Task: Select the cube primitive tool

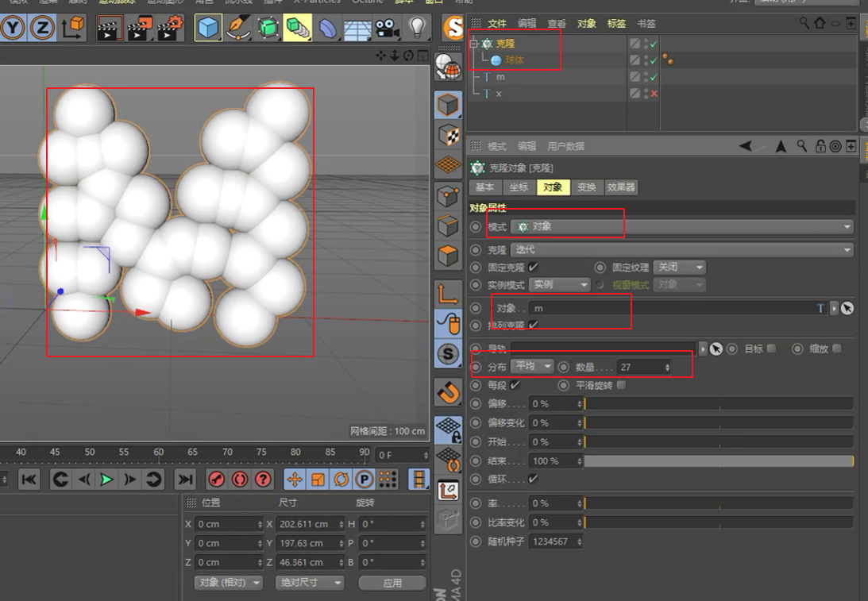Action: click(x=208, y=28)
